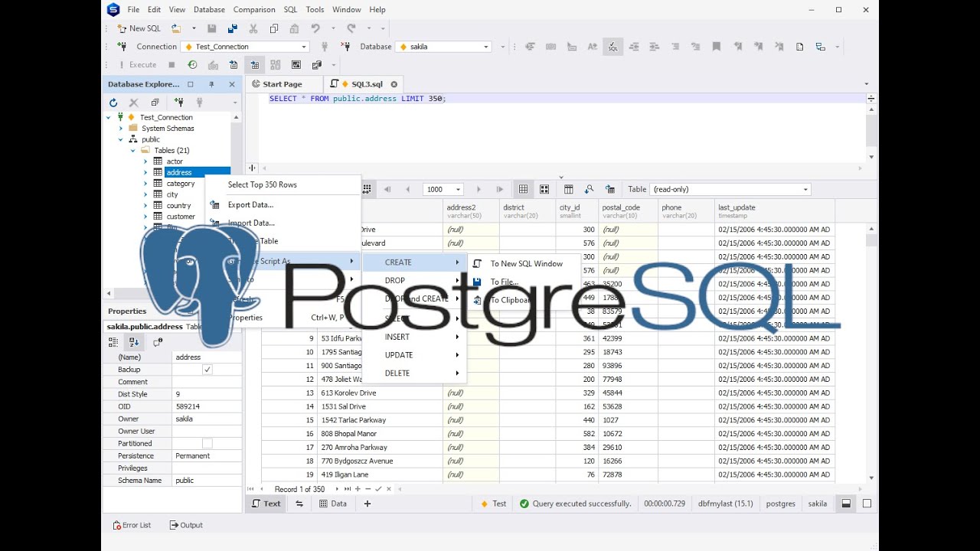Toggle the Partitioned property checkbox
The image size is (980, 551).
click(x=207, y=443)
